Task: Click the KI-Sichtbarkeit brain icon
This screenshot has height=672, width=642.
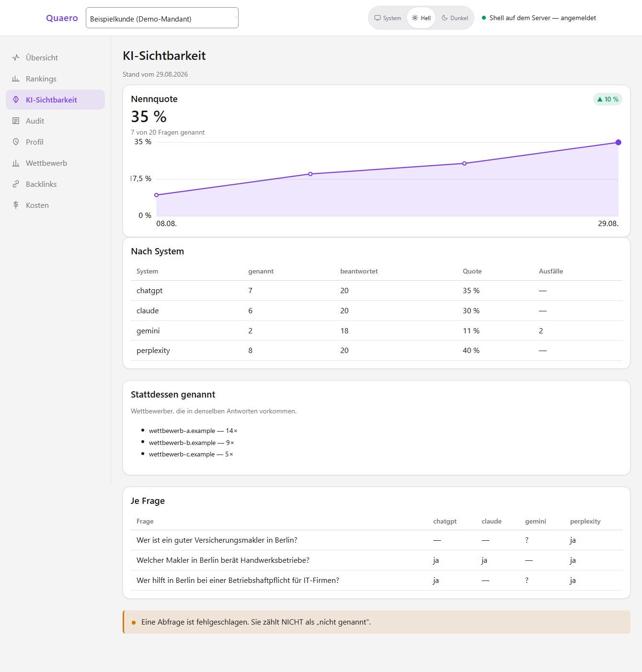Action: 16,100
